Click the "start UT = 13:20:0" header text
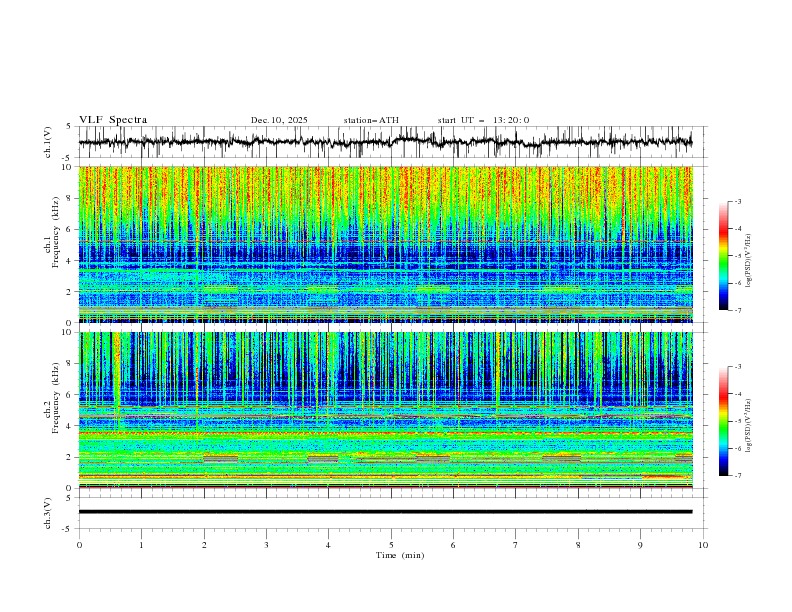The image size is (792, 612). coord(483,120)
